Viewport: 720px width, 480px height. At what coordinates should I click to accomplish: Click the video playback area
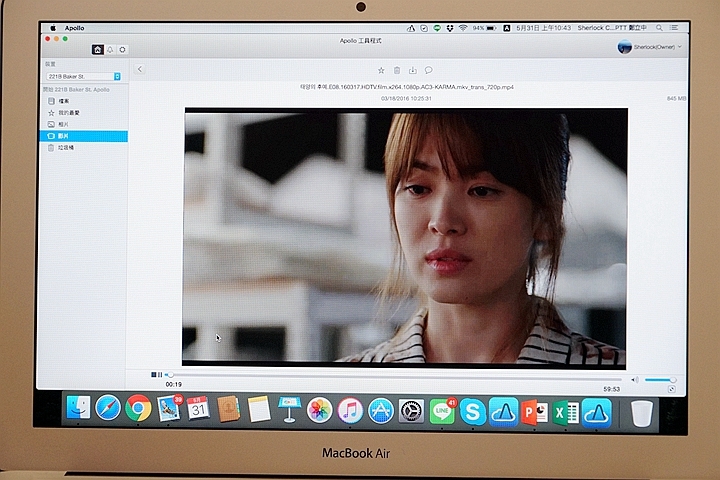(x=405, y=237)
